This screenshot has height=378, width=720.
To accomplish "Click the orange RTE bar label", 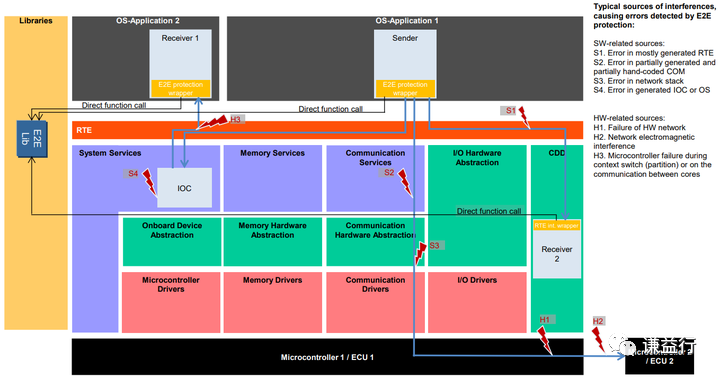I will click(x=84, y=130).
